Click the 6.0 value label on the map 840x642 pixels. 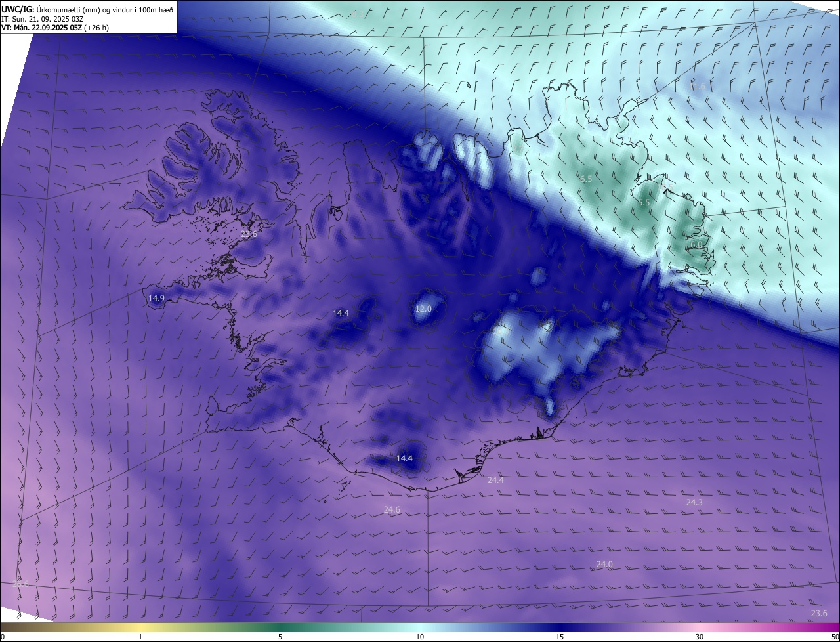coord(696,244)
